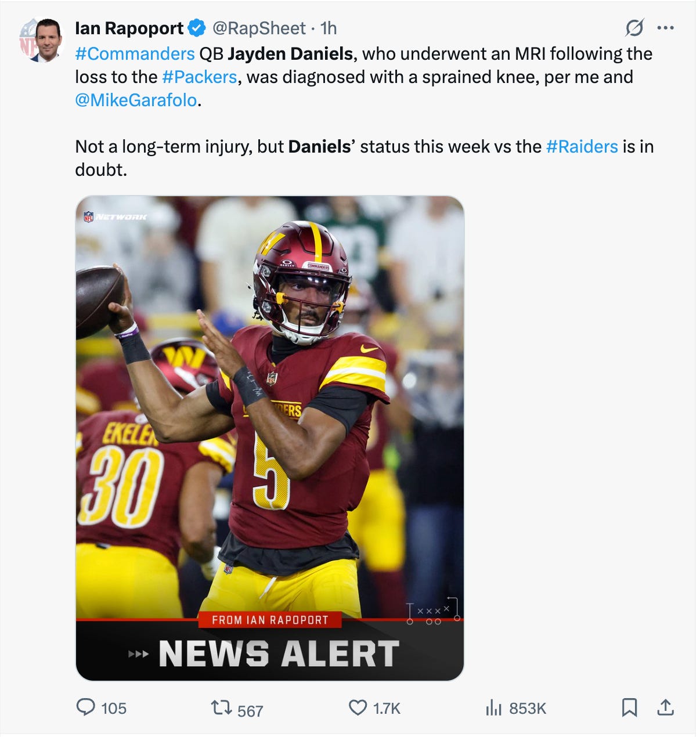Viewport: 700px width, 737px height.
Task: Like the post with the heart icon
Action: point(358,707)
